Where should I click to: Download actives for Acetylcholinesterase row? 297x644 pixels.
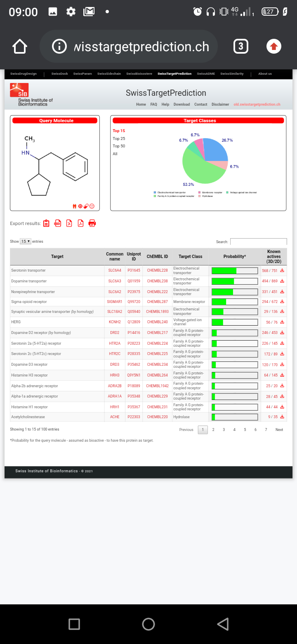282,417
